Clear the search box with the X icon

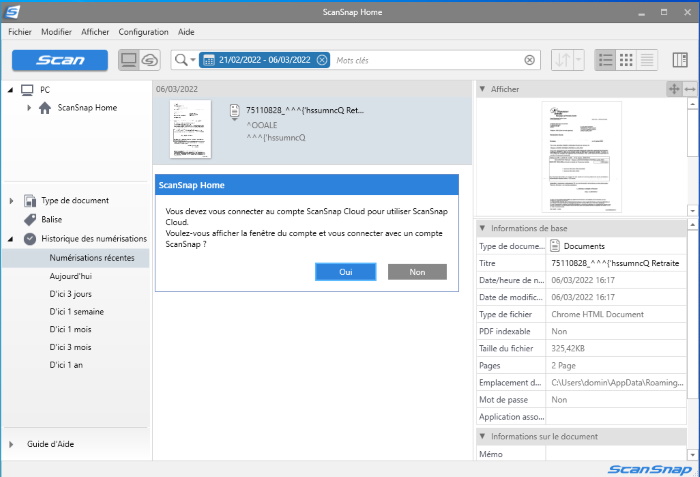[x=529, y=60]
